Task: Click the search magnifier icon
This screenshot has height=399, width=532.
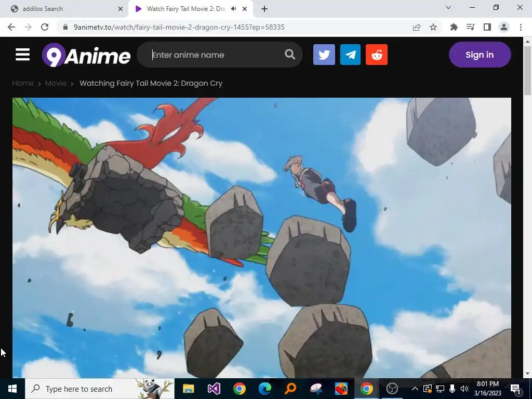Action: tap(290, 54)
